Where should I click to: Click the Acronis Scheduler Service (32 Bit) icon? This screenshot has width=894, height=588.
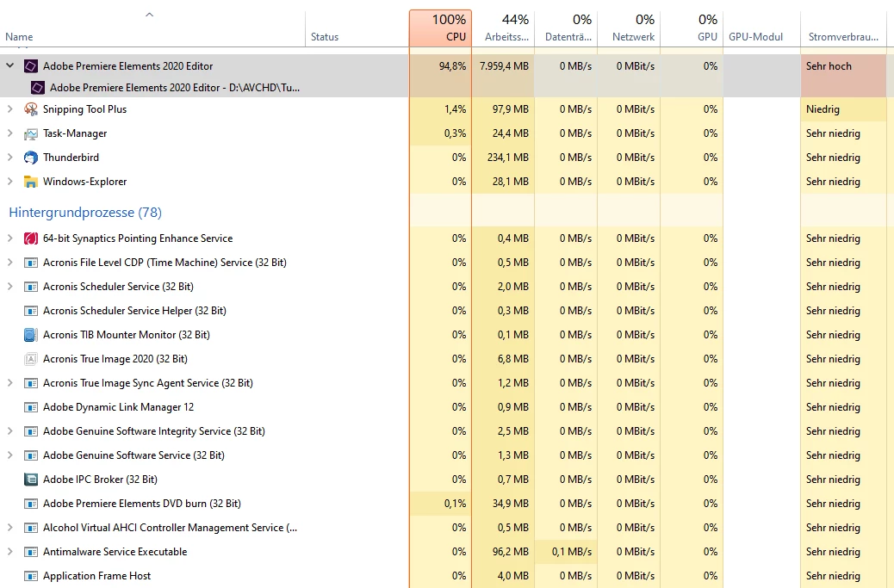[31, 287]
